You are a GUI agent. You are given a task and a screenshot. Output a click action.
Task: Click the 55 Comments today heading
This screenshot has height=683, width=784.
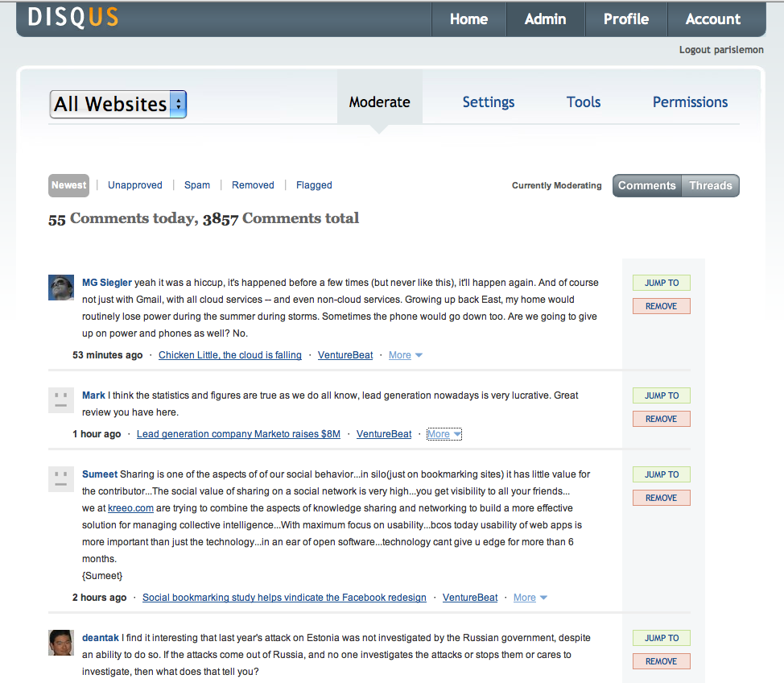204,218
